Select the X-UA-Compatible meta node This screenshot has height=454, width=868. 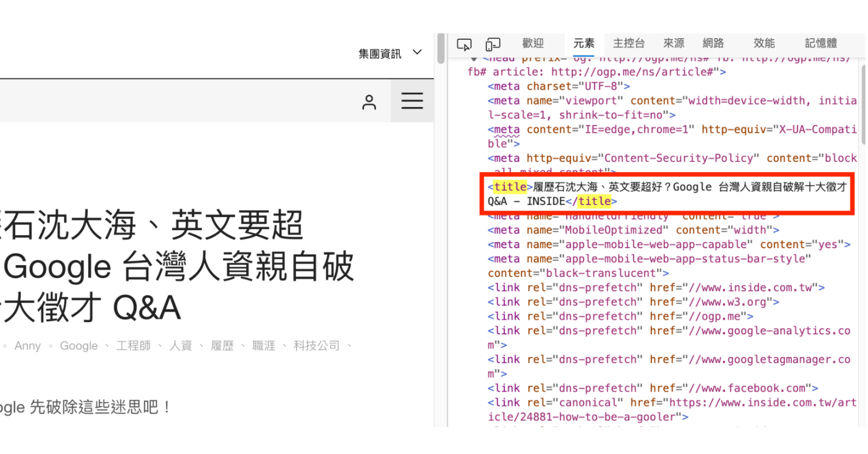tap(672, 137)
